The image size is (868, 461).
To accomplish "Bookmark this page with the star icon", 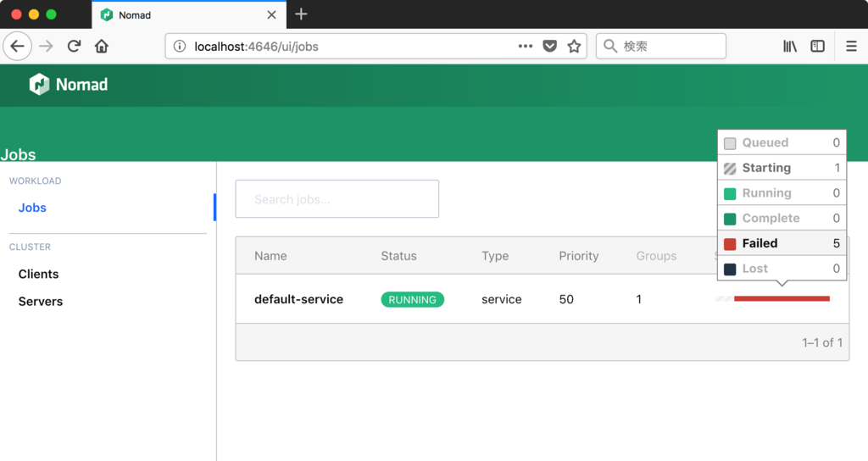I will tap(574, 46).
